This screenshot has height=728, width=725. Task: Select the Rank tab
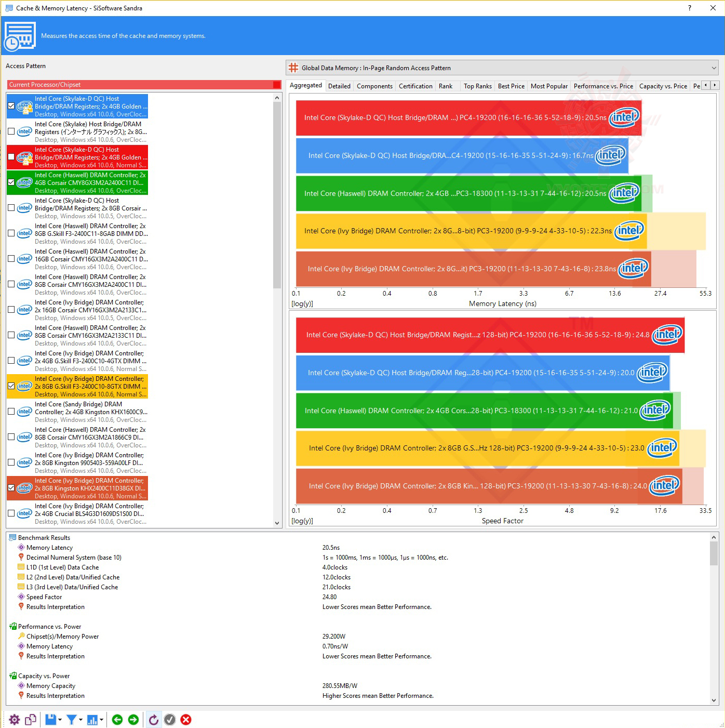coord(446,86)
